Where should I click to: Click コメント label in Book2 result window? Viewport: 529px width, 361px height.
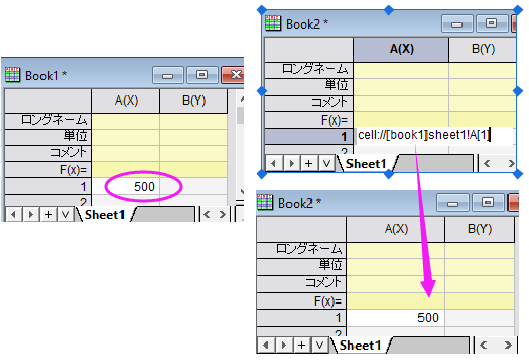click(301, 283)
